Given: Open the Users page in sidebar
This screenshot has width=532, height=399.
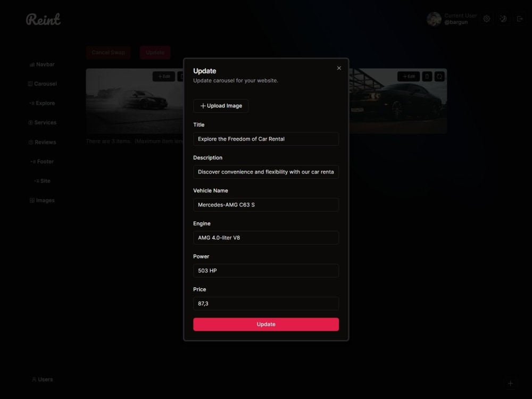Looking at the screenshot, I should [x=42, y=379].
